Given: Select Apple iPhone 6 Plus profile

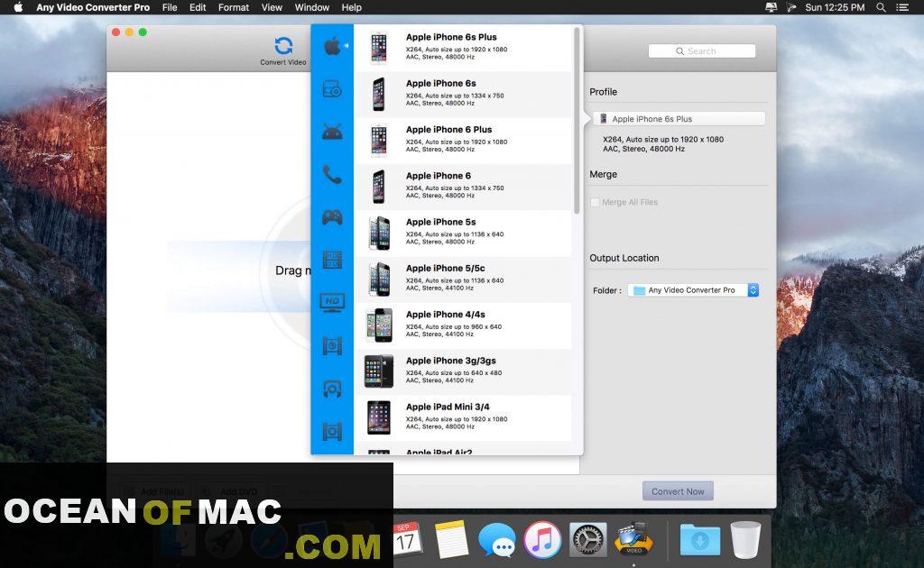Looking at the screenshot, I should [x=463, y=141].
